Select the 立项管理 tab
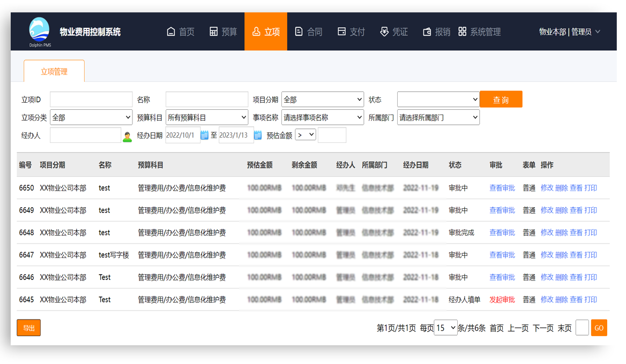 point(54,72)
